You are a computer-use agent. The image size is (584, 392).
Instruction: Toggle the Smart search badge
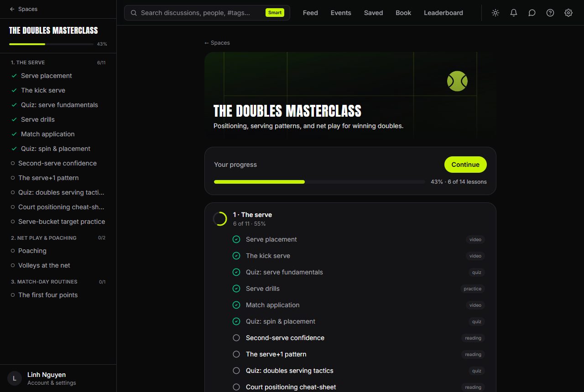[275, 13]
